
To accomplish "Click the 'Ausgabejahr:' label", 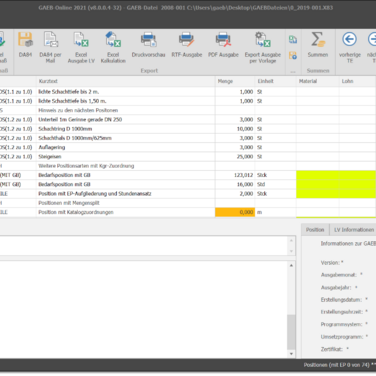I will (x=336, y=287).
